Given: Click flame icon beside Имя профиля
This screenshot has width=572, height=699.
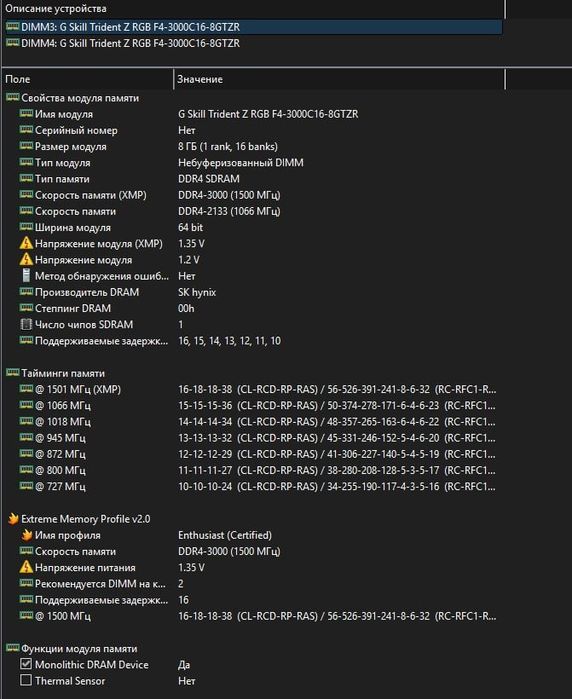Looking at the screenshot, I should pyautogui.click(x=27, y=535).
